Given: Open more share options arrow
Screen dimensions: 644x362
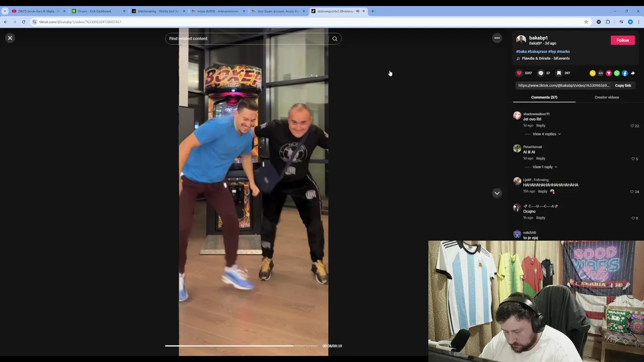Looking at the screenshot, I should pyautogui.click(x=633, y=73).
